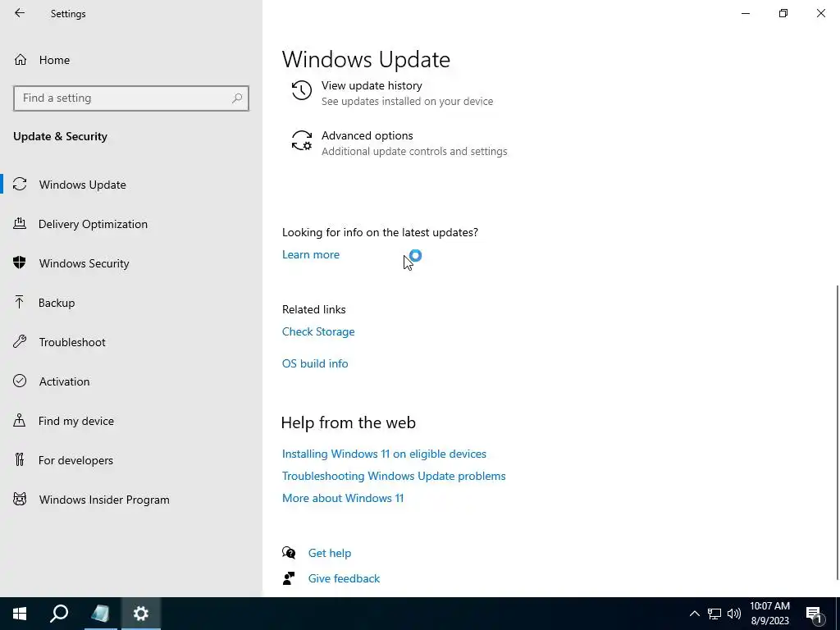
Task: Open the Backup section
Action: pyautogui.click(x=57, y=303)
